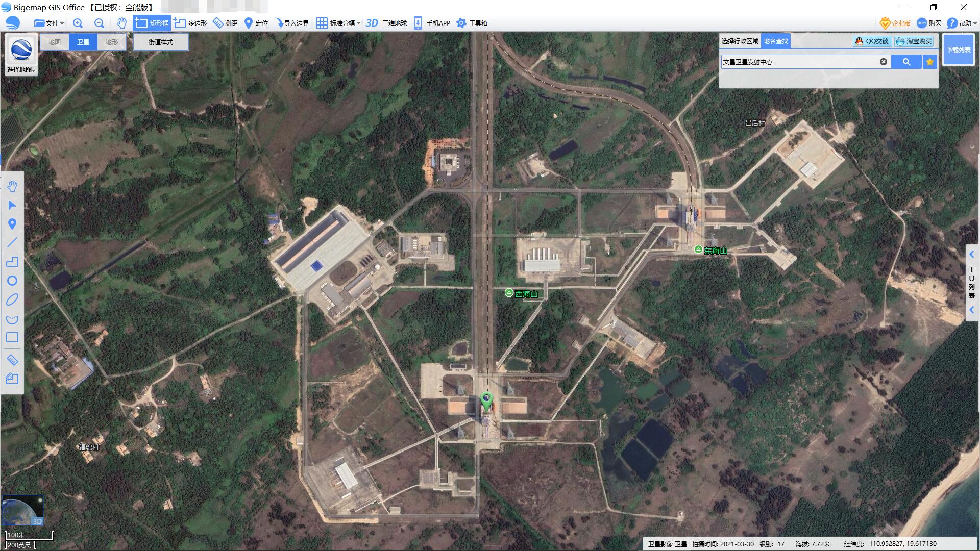980x551 pixels.
Task: Activate the ruler tool in left sidebar
Action: click(x=13, y=360)
